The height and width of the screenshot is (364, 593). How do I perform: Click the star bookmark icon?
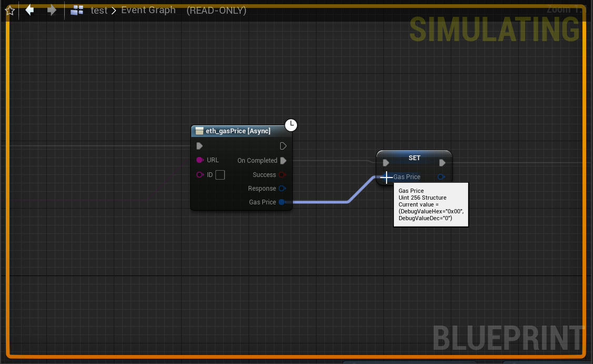click(x=9, y=11)
